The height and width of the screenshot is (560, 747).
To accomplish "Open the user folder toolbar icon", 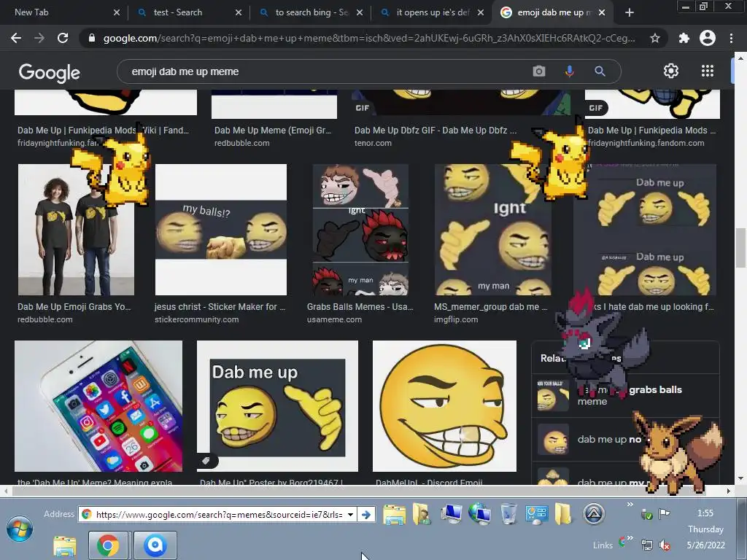I will click(422, 514).
